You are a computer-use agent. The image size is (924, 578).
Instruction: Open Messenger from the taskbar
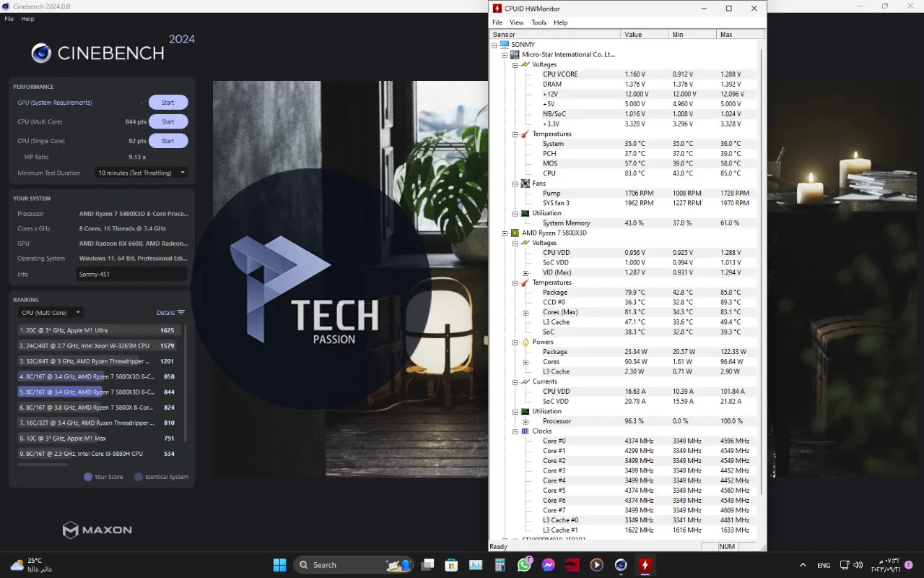[548, 565]
